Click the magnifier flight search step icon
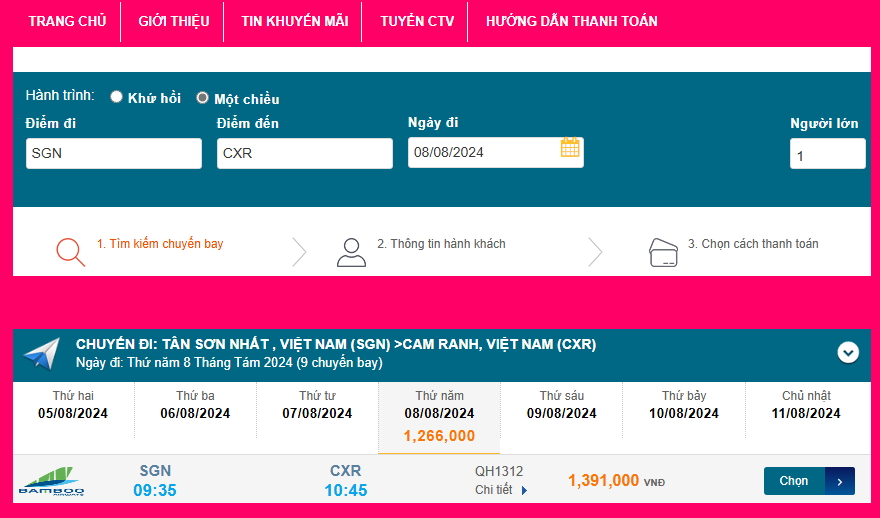This screenshot has width=880, height=518. tap(70, 251)
